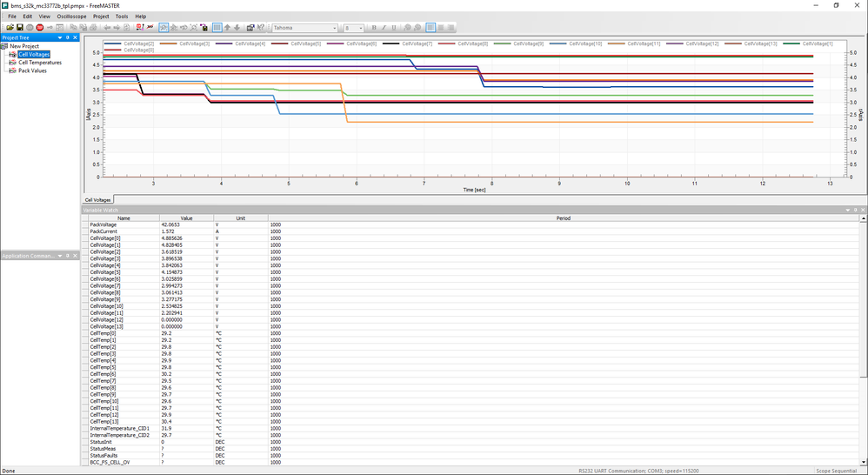Viewport: 868px width, 475px height.
Task: Sort by the Name column header
Action: tap(124, 218)
